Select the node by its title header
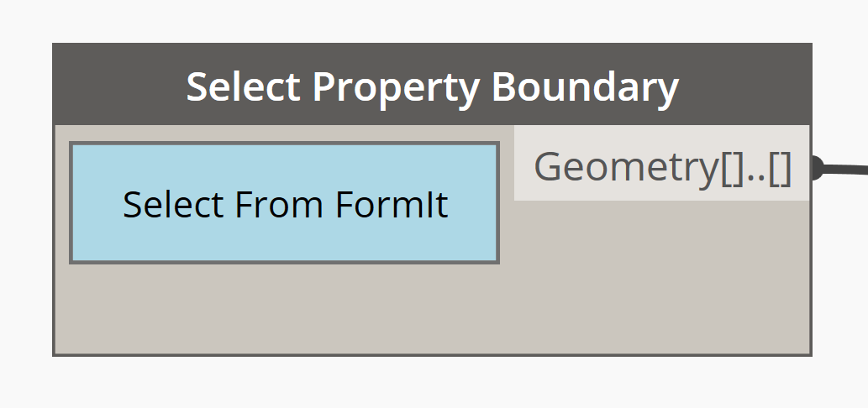The width and height of the screenshot is (868, 408). [x=432, y=85]
